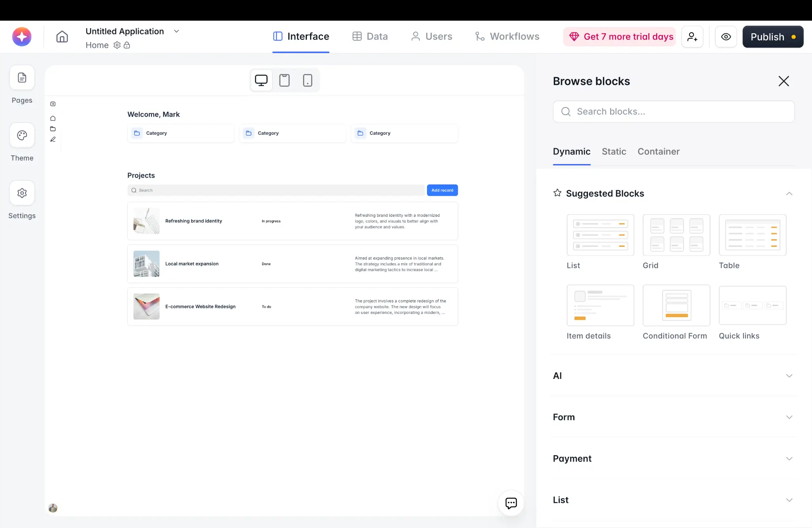Viewport: 812px width, 528px height.
Task: Switch to the Static blocks tab
Action: click(613, 151)
